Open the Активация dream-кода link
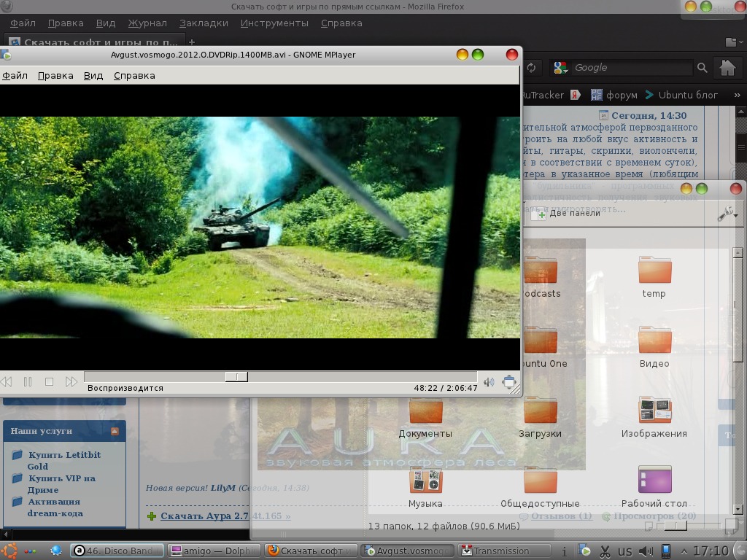This screenshot has width=747, height=560. tap(55, 507)
